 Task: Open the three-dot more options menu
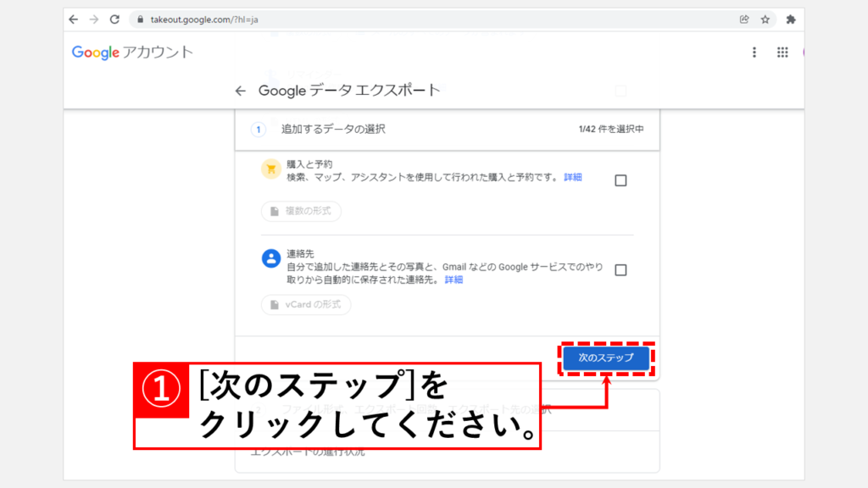754,53
